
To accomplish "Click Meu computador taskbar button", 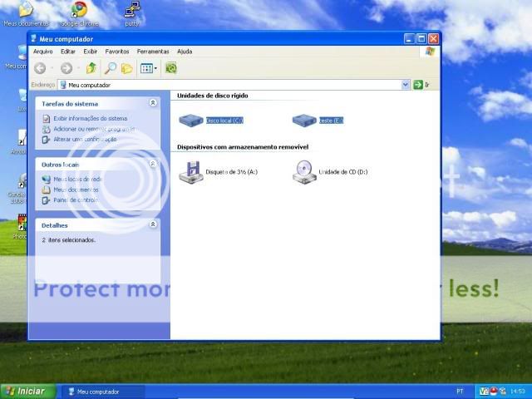I will [101, 392].
